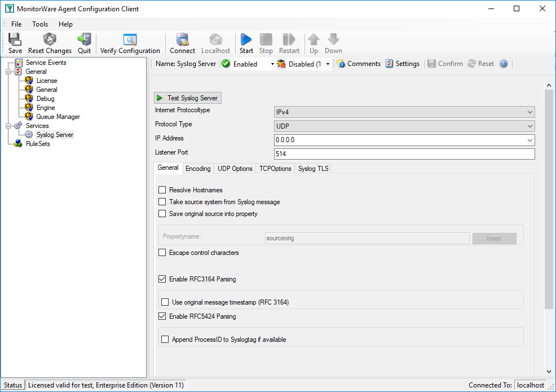Enable the Resolve Hostnames checkbox
The height and width of the screenshot is (392, 556).
coord(162,190)
